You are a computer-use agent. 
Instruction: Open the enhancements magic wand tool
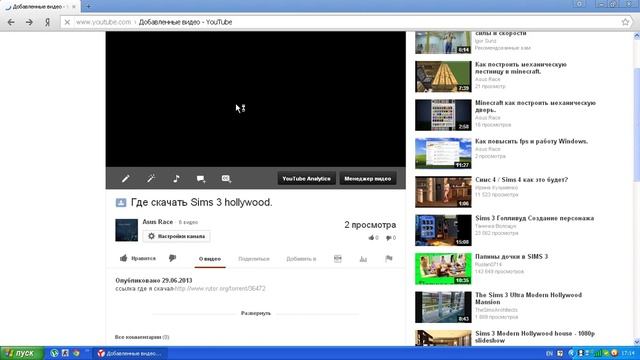[x=151, y=178]
